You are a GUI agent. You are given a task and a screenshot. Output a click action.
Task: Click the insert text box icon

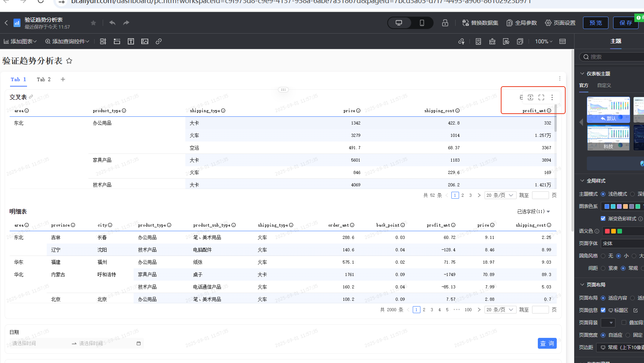coord(131,41)
